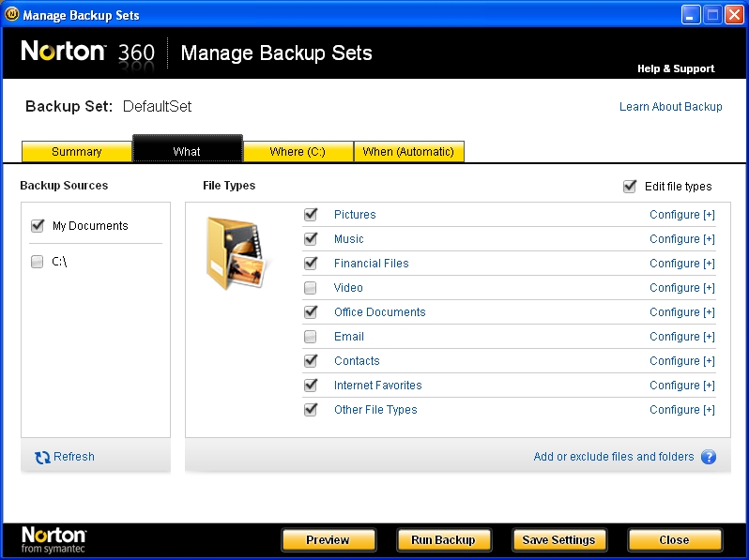Image resolution: width=749 pixels, height=560 pixels.
Task: Click the Pictures file type link
Action: coord(355,215)
